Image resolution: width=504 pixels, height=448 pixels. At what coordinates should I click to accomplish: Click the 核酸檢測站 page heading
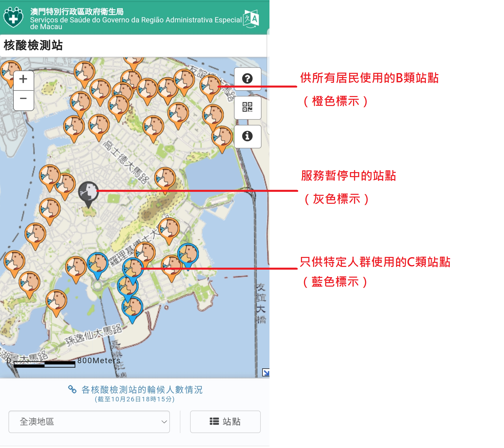[33, 45]
